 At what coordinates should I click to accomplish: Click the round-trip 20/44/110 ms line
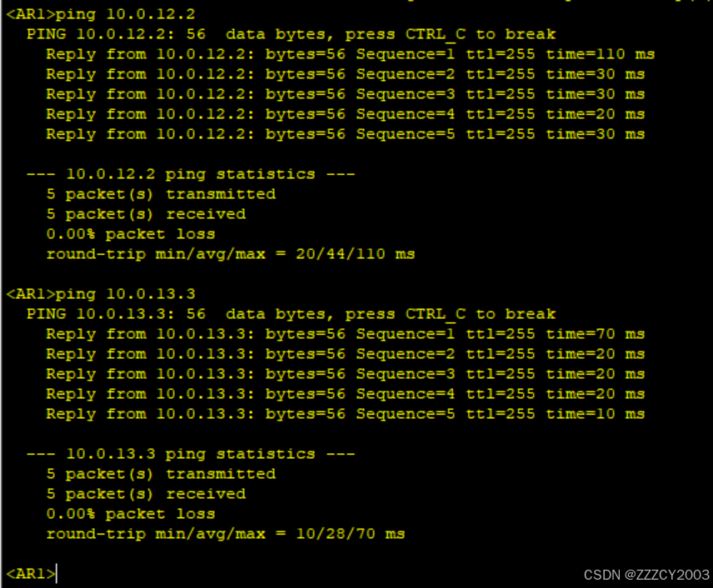coord(230,254)
